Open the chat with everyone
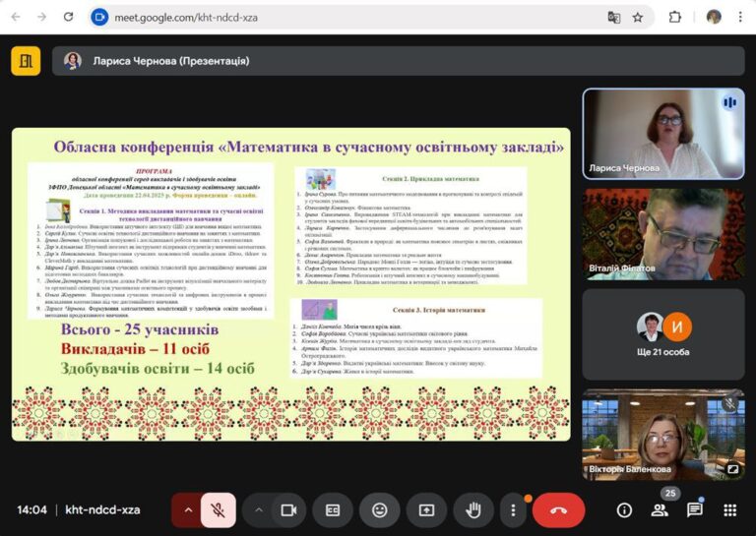The height and width of the screenshot is (536, 756). tap(695, 510)
